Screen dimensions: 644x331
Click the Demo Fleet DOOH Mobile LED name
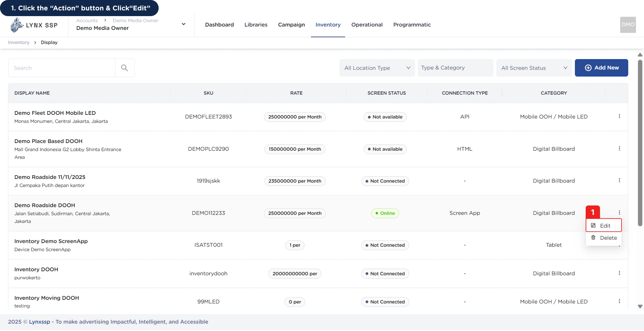55,113
